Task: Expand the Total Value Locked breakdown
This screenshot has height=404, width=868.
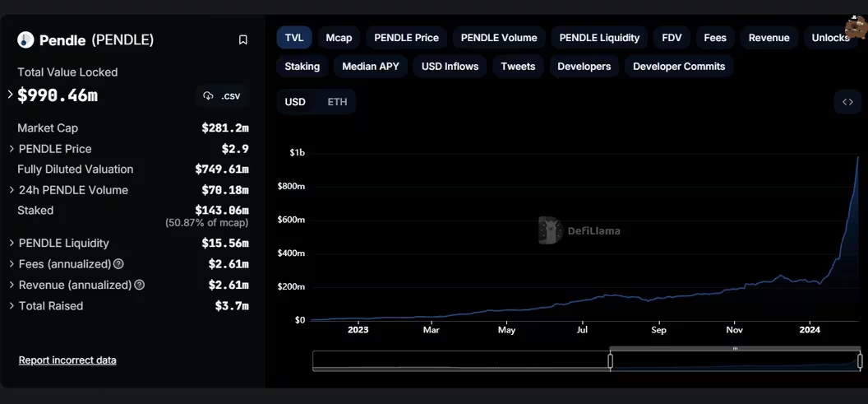Action: 11,95
